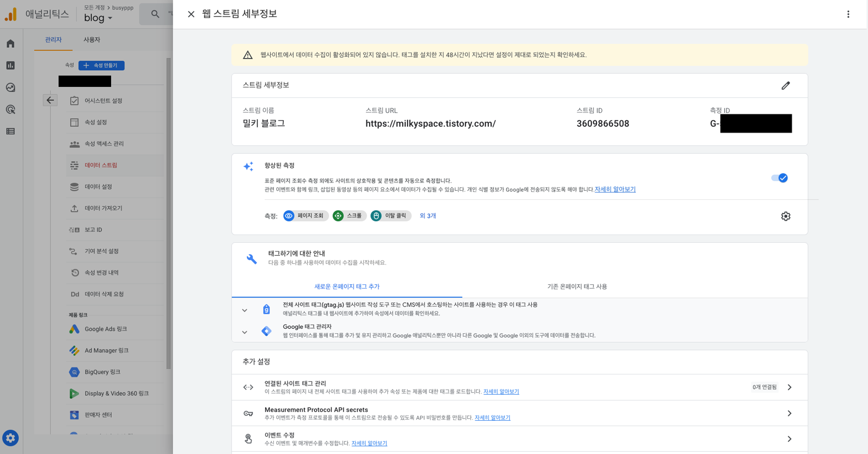Open BigQuery 링크 item

click(x=115, y=372)
